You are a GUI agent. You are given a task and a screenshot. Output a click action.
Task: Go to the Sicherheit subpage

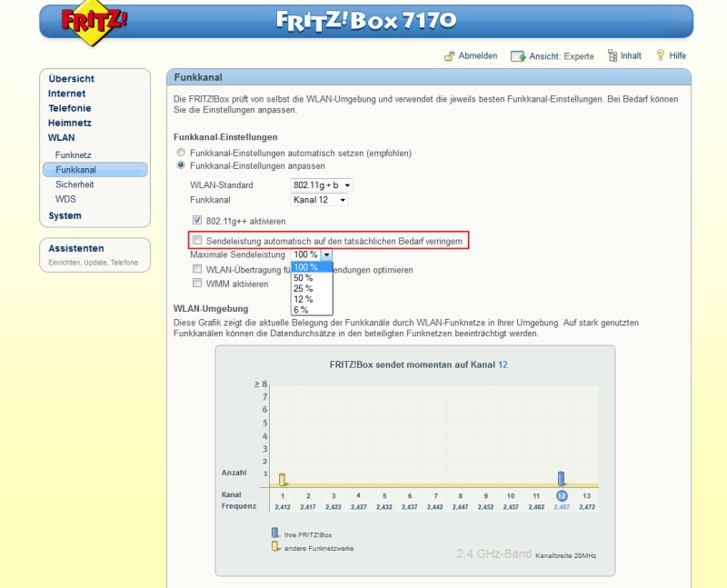click(x=75, y=184)
